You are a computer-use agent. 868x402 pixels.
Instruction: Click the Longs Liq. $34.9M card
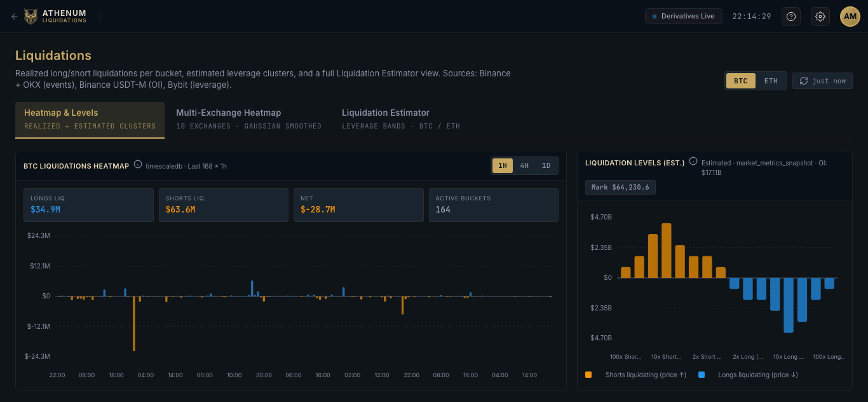(88, 205)
